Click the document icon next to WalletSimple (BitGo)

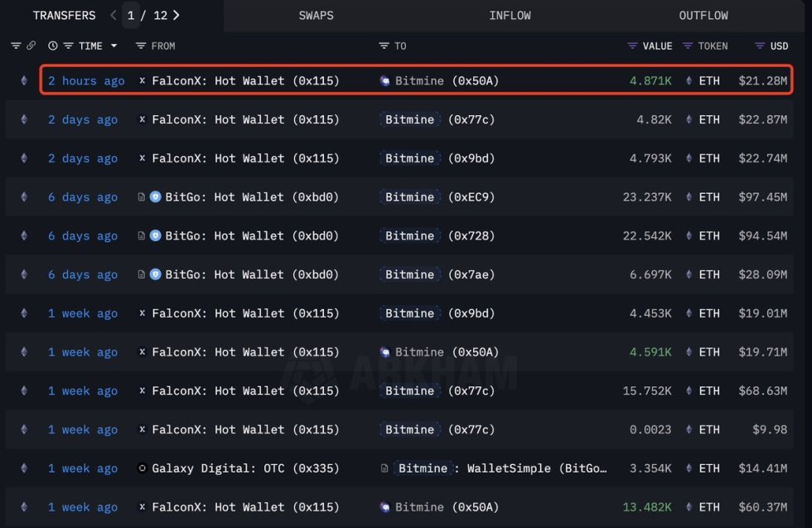coord(384,468)
